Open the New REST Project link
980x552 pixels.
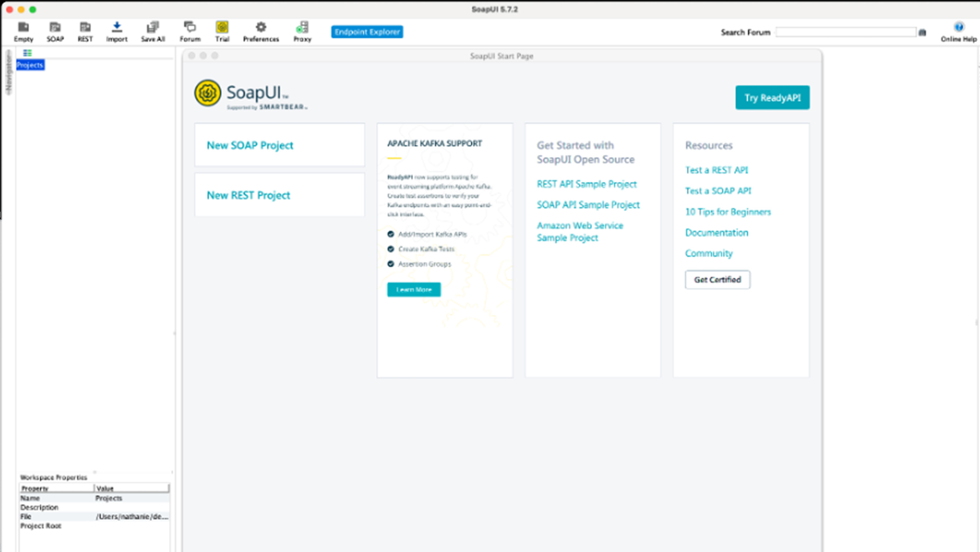248,195
